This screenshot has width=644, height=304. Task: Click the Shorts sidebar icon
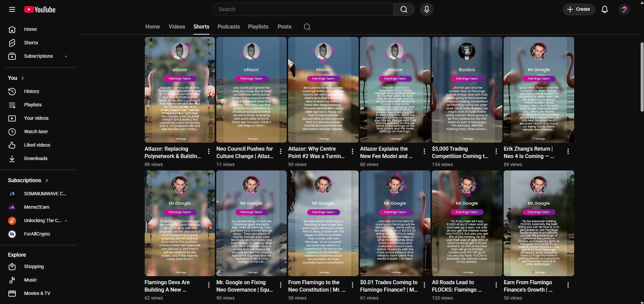12,43
